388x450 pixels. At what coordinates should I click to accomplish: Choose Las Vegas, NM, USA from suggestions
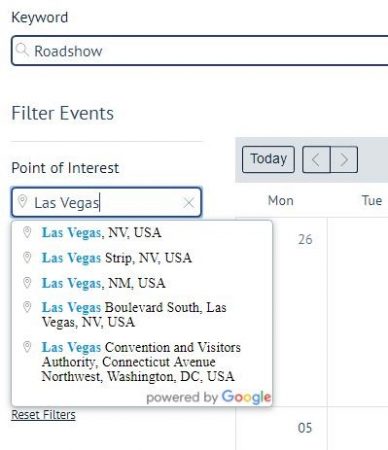pos(142,283)
